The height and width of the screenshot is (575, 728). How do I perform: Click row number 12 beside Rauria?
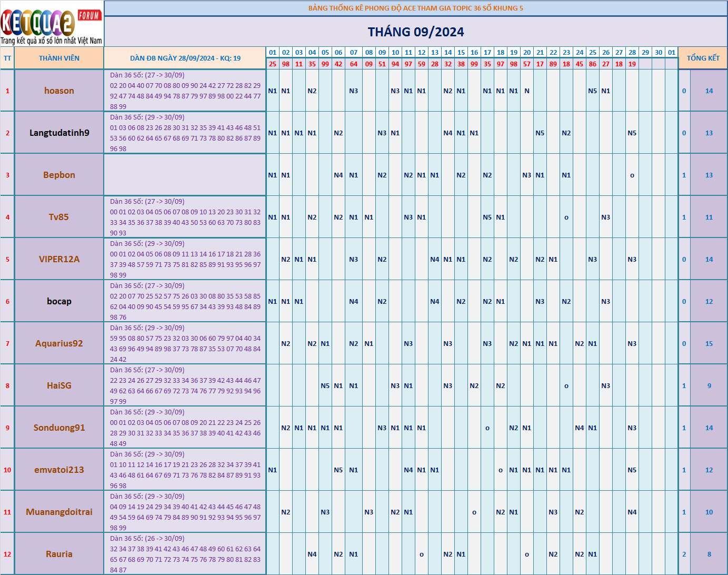pos(7,554)
